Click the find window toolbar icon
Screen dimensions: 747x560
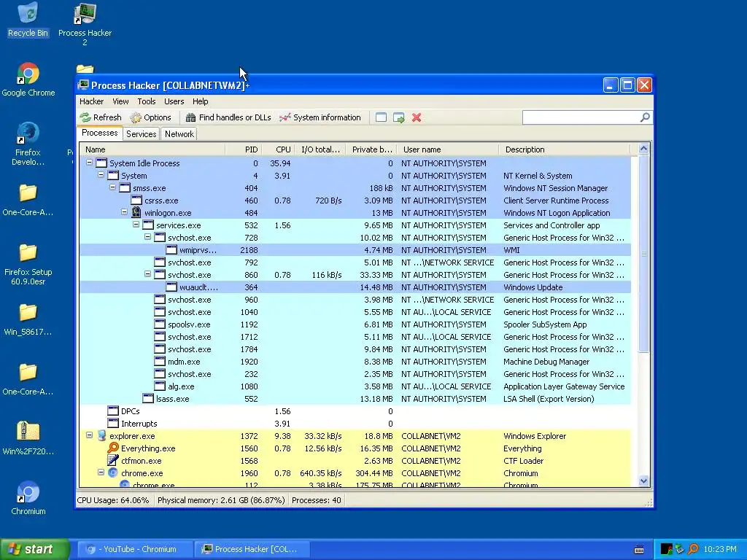381,117
